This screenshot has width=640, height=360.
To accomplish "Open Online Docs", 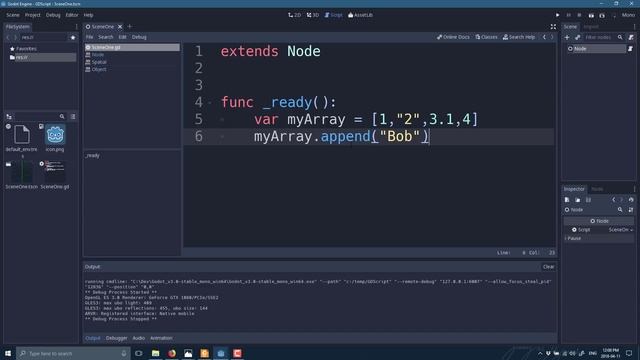I will click(x=453, y=37).
